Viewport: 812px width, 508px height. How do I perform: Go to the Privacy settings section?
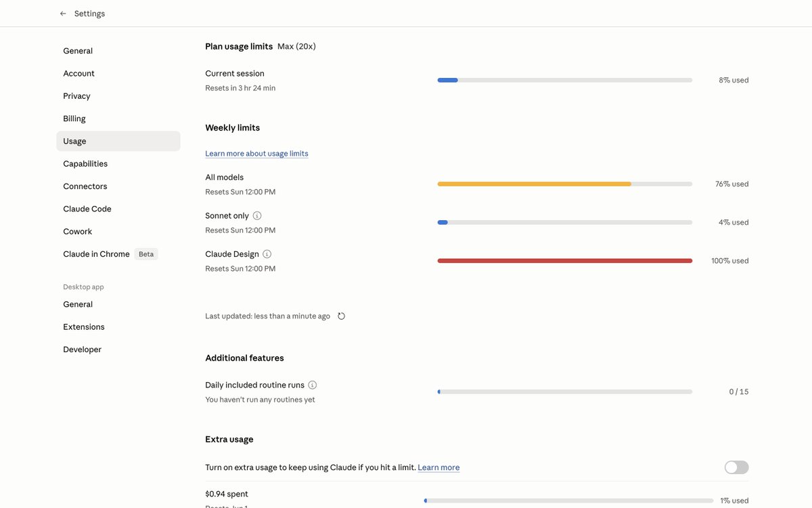click(118, 96)
